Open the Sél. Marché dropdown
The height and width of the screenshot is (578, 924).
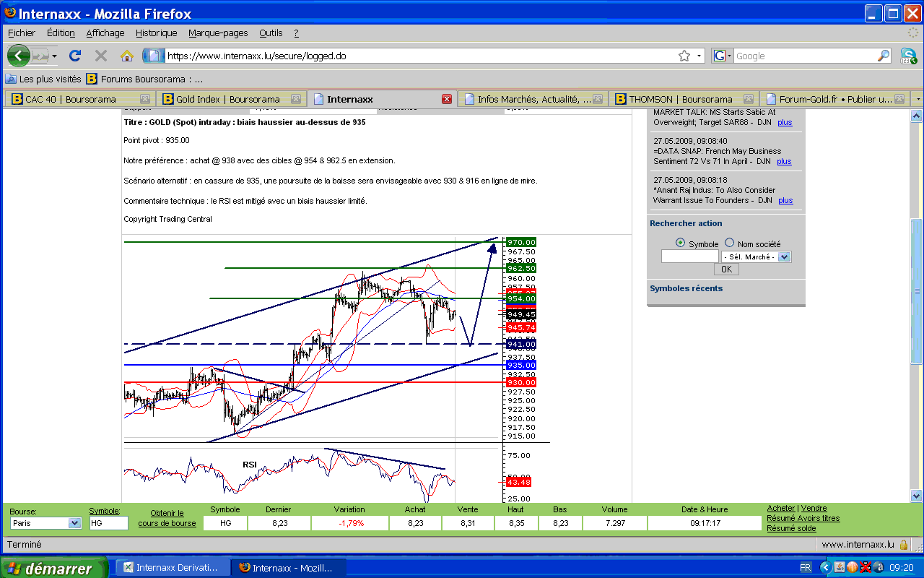click(x=784, y=256)
